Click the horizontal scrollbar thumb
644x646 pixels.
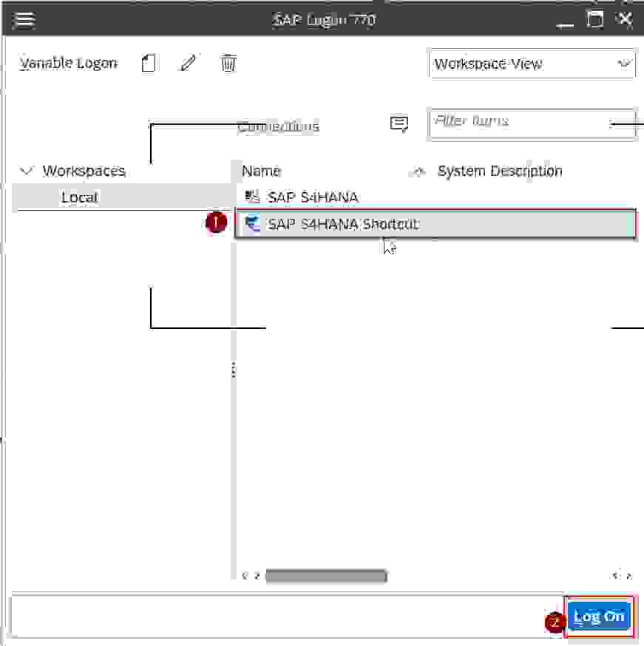[325, 576]
